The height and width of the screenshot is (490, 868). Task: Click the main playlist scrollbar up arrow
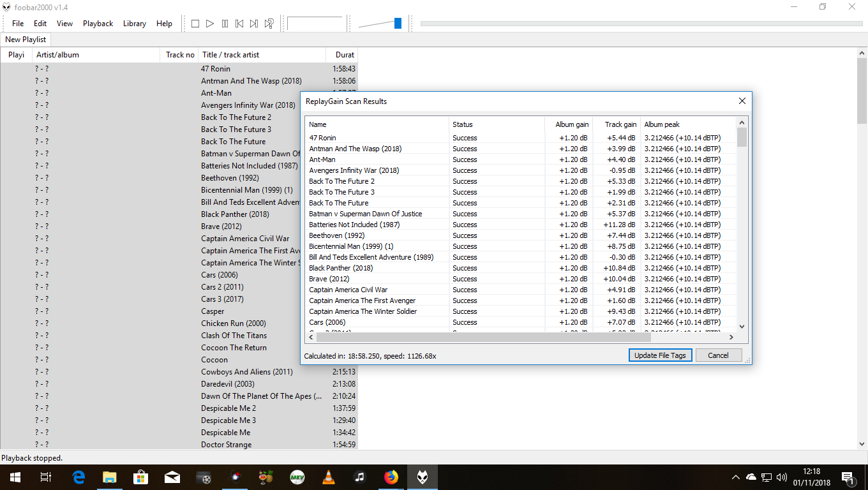tap(862, 54)
